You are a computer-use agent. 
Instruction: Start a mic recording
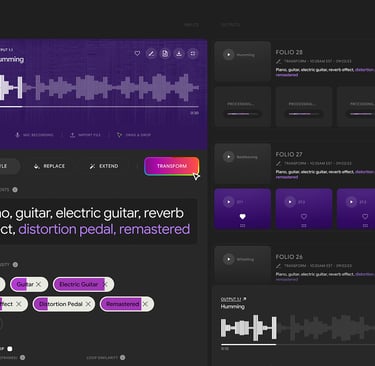click(34, 135)
